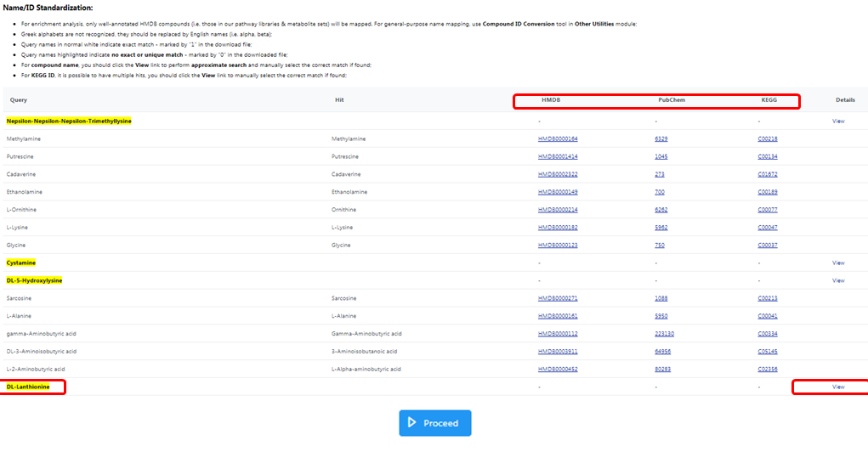This screenshot has width=868, height=463.
Task: Open View link for Cystamine row
Action: coord(837,263)
